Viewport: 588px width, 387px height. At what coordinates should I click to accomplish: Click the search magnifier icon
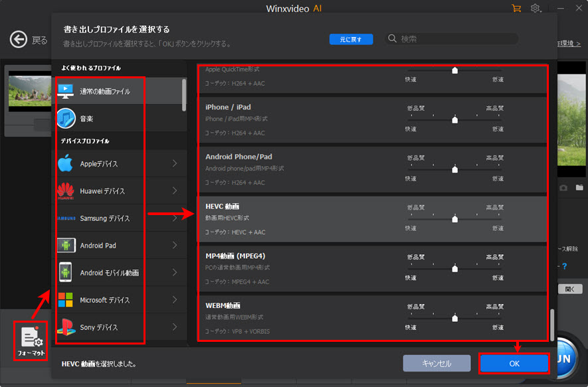coord(392,39)
